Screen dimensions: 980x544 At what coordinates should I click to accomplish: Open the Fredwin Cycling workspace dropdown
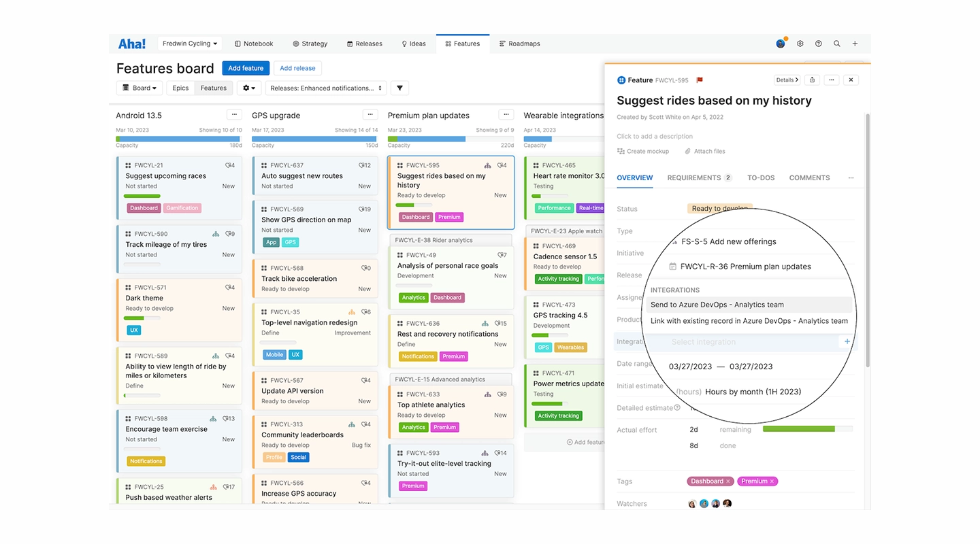pyautogui.click(x=190, y=44)
